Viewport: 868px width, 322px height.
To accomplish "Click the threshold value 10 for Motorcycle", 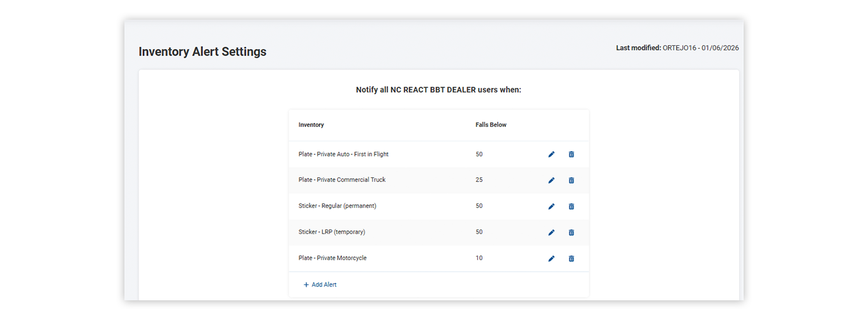I will coord(479,258).
